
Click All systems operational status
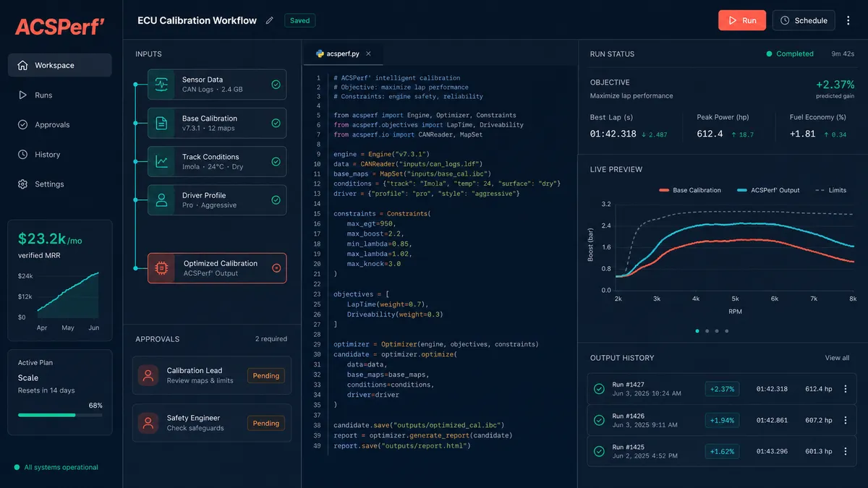(x=56, y=467)
